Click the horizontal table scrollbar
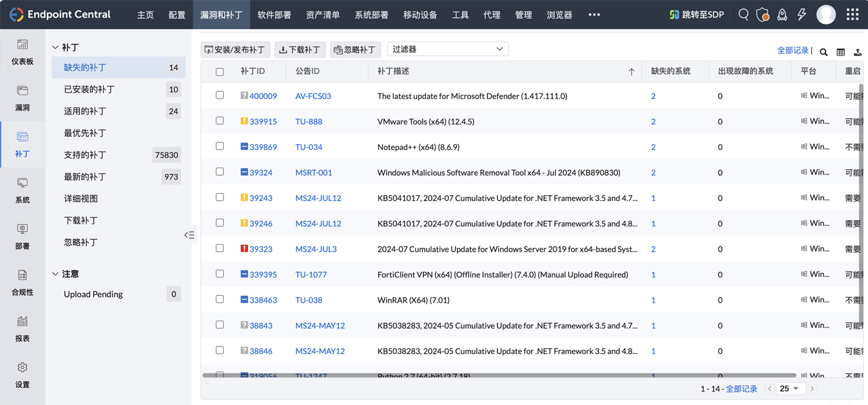This screenshot has height=405, width=868. (x=499, y=375)
